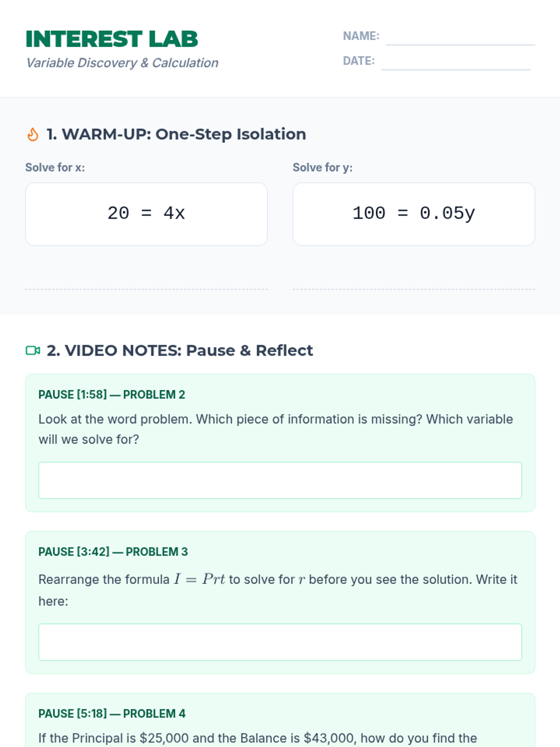560x747 pixels.
Task: Click the flame icon beside WARM-UP heading
Action: (x=33, y=134)
